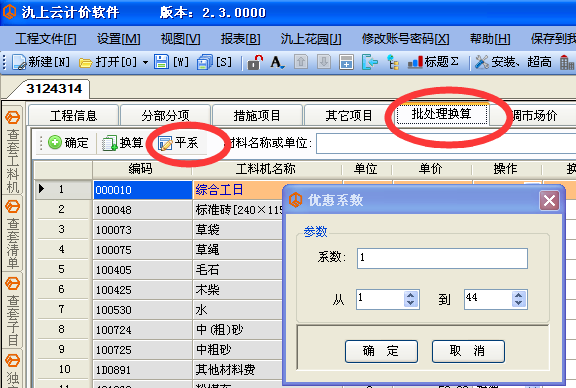Switch to the 其它项目 tab
The width and height of the screenshot is (576, 388).
(349, 115)
